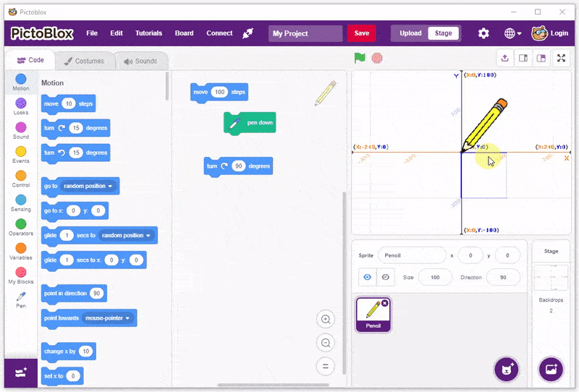Viewport: 579px width, 392px height.
Task: Click the rocket connect icon
Action: [248, 33]
